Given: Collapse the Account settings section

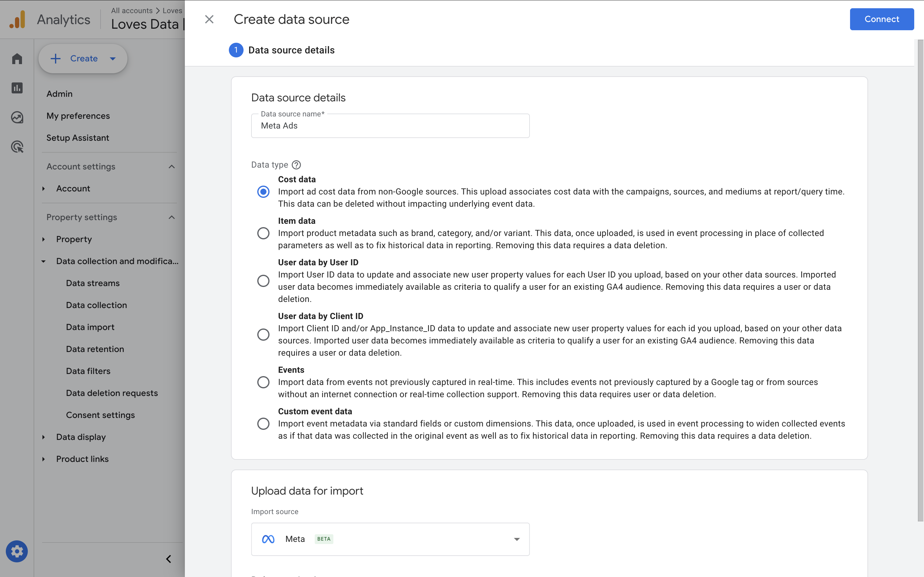Looking at the screenshot, I should click(x=171, y=167).
